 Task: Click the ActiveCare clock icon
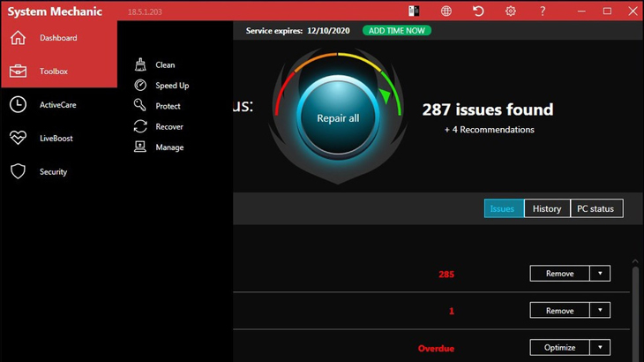point(18,105)
